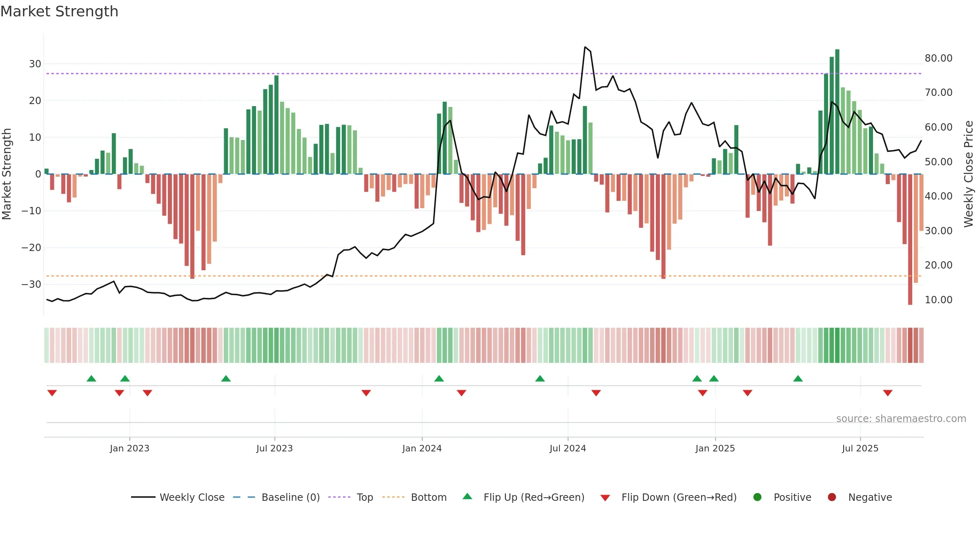Screen dimensions: 980x551
Task: Click the Jul 2024 x-axis label
Action: pos(568,448)
